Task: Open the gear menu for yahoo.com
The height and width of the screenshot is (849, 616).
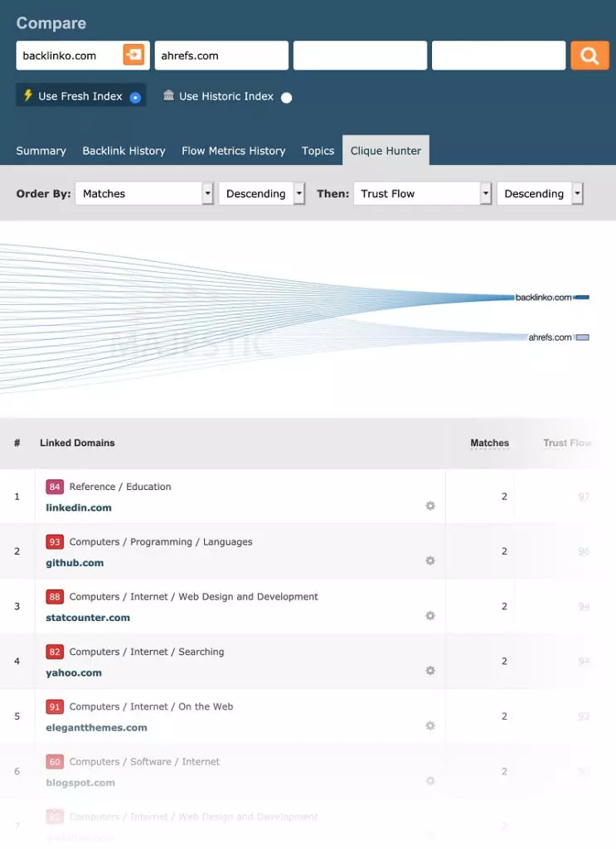Action: 430,671
